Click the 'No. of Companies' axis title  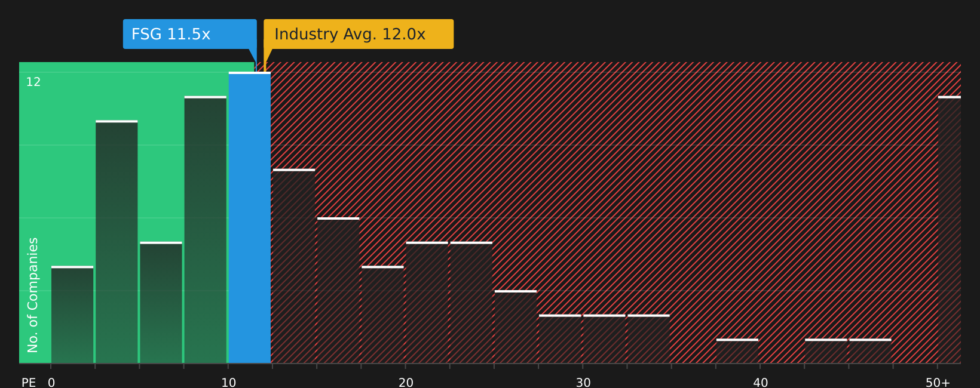(33, 295)
